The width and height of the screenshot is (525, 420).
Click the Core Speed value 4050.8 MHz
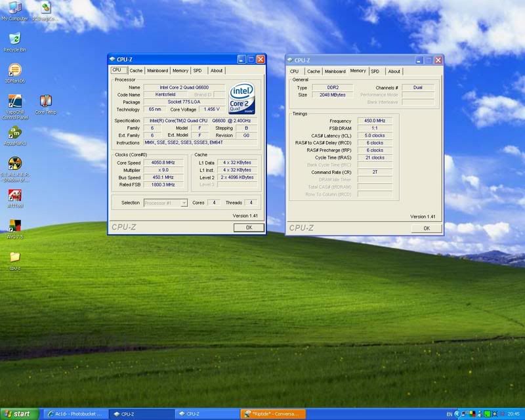click(x=163, y=163)
